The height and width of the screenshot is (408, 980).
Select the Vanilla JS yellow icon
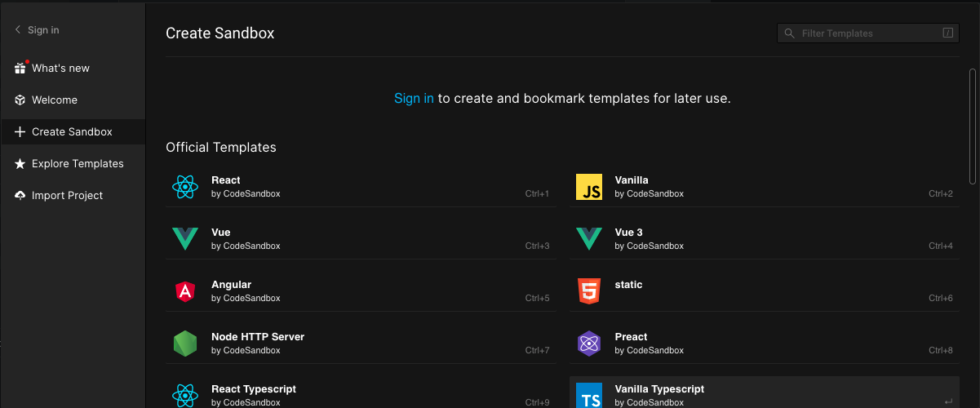coord(588,187)
